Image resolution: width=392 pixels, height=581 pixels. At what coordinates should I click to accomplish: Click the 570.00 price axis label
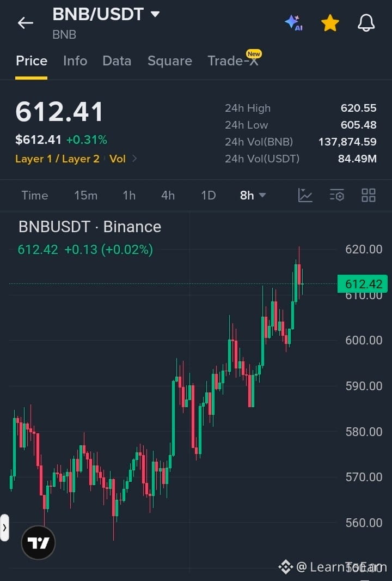pyautogui.click(x=364, y=477)
